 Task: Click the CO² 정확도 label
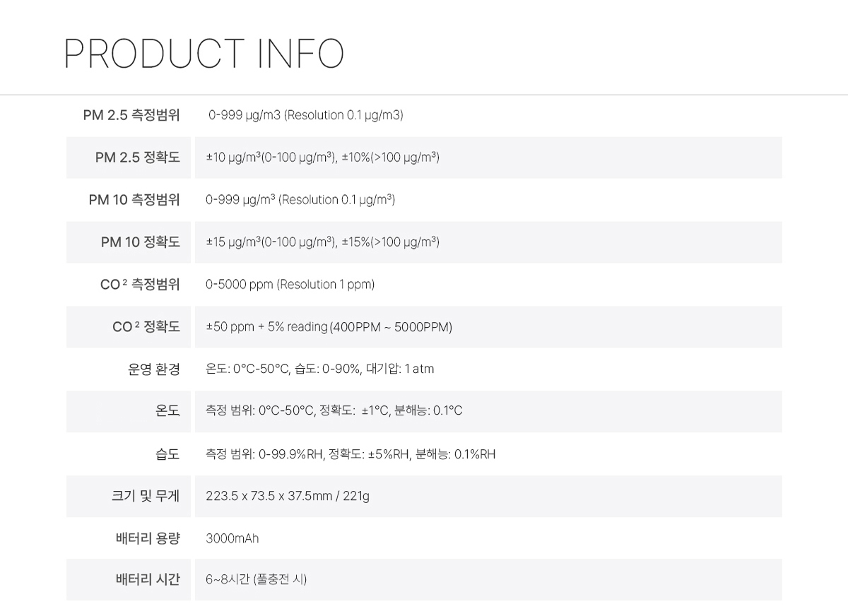coord(146,327)
